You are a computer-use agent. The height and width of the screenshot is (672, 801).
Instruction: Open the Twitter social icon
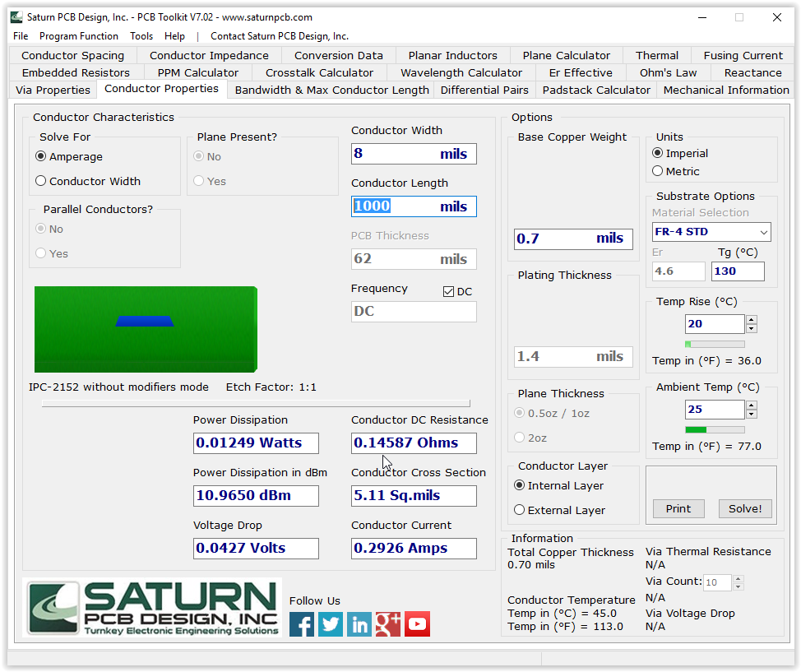tap(331, 624)
